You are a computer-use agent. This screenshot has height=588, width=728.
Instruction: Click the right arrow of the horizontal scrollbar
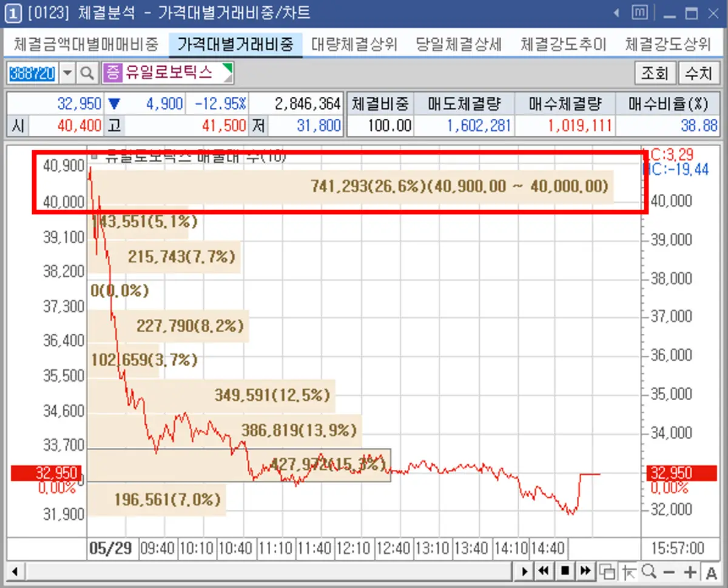524,571
